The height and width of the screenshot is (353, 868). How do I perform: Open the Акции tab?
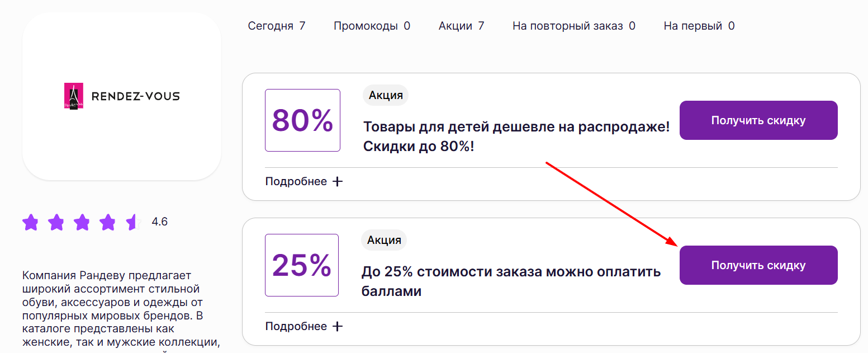point(461,25)
